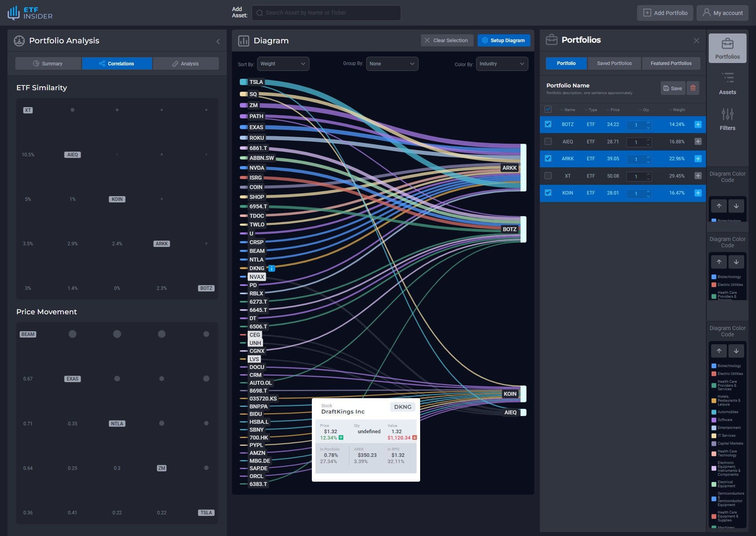Image resolution: width=756 pixels, height=536 pixels.
Task: Click the Diagram panel chart icon
Action: coord(243,41)
